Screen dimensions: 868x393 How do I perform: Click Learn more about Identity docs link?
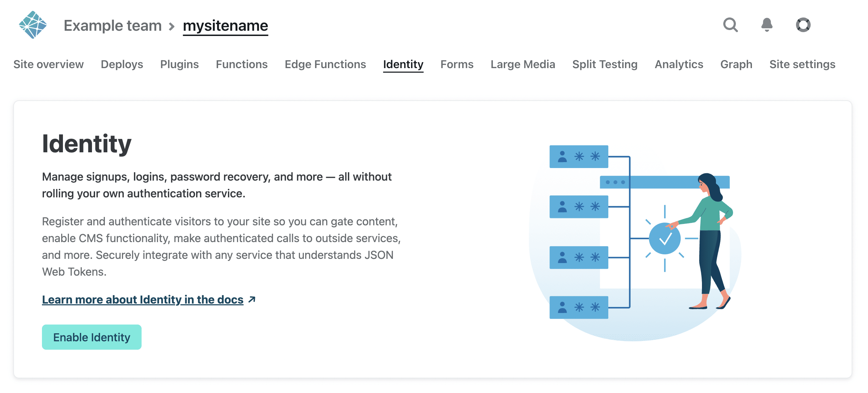(143, 299)
